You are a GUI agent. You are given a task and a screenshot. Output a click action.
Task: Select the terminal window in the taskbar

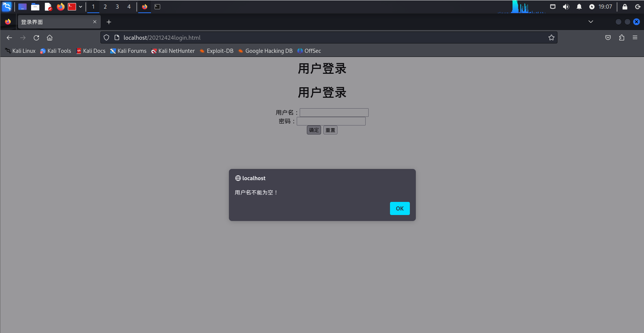[x=157, y=7]
